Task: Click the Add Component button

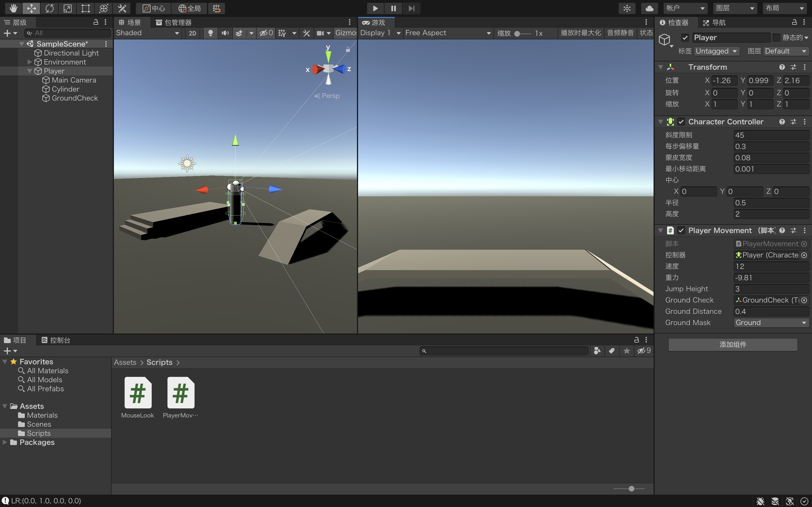Action: (x=732, y=344)
